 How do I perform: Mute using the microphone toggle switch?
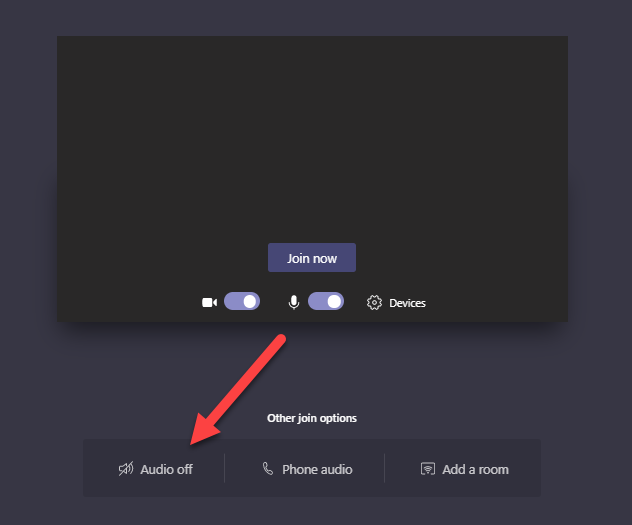tap(326, 301)
